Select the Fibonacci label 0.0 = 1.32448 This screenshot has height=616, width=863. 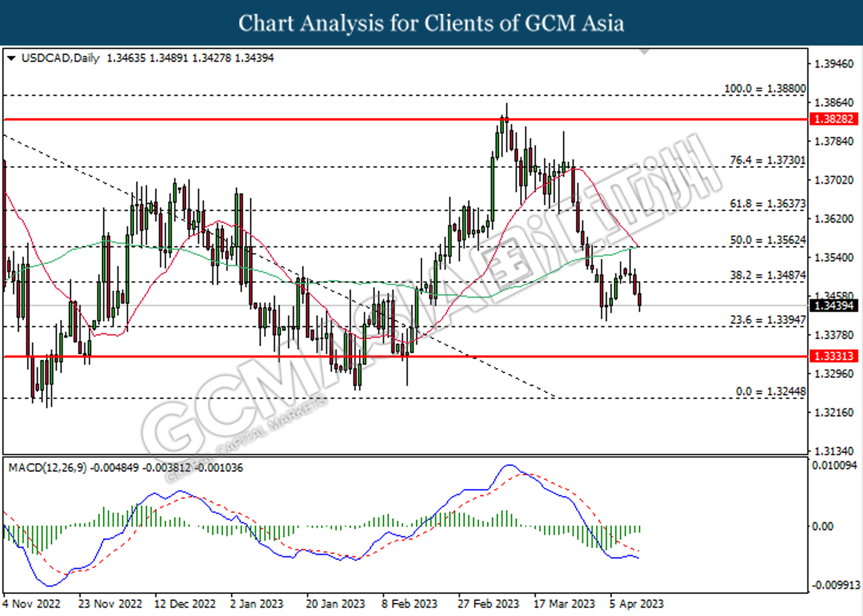click(771, 391)
